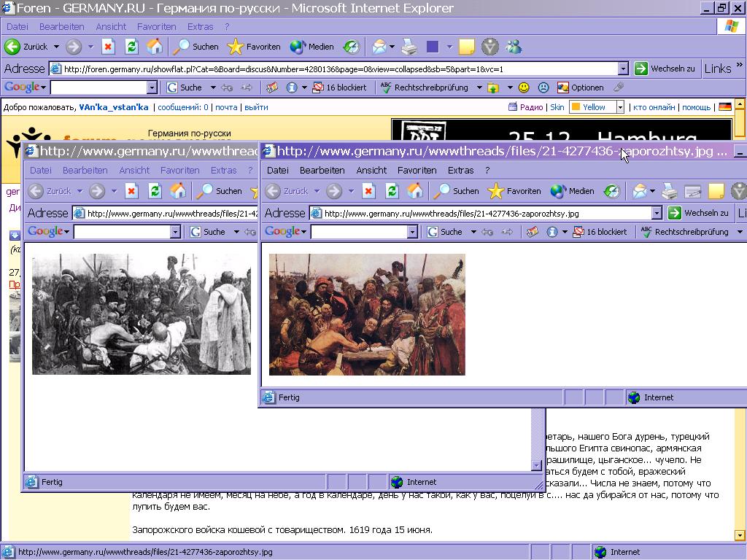
Task: Click the yellow note icon in the Foren toolbar
Action: pos(466,47)
